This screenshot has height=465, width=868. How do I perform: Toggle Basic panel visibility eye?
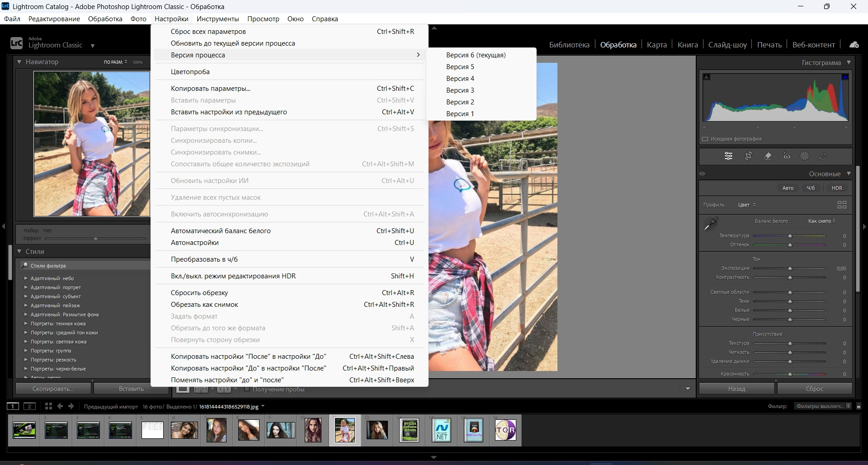coord(702,174)
